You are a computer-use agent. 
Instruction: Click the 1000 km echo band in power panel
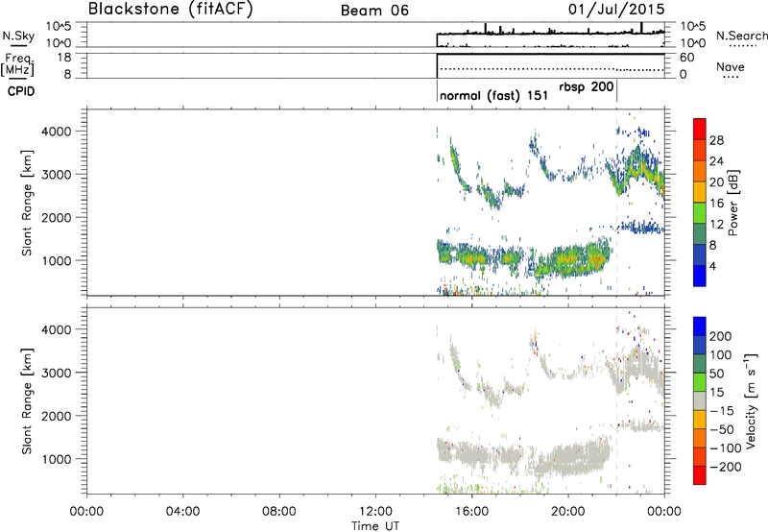click(524, 258)
